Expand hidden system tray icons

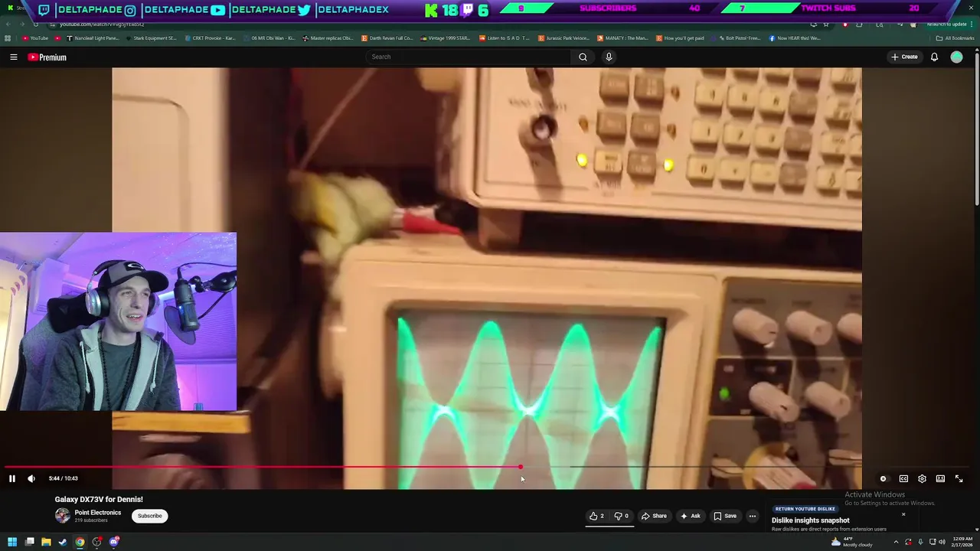click(x=896, y=543)
